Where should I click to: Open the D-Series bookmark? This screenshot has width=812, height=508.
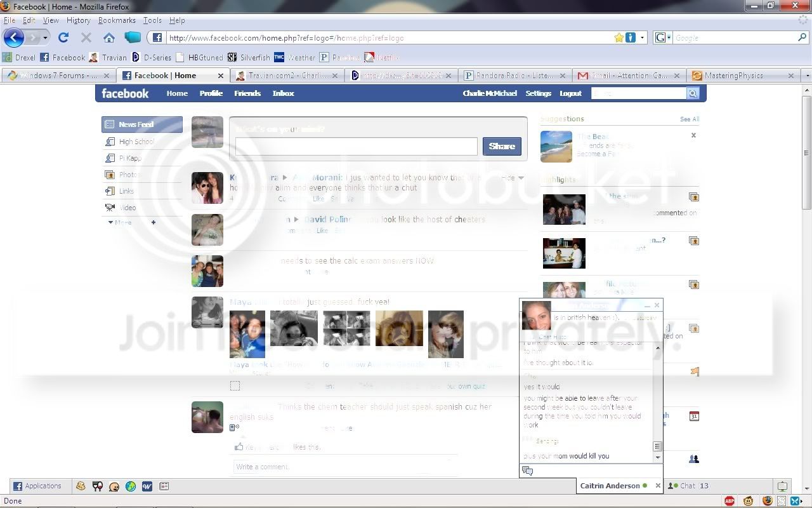(x=151, y=57)
